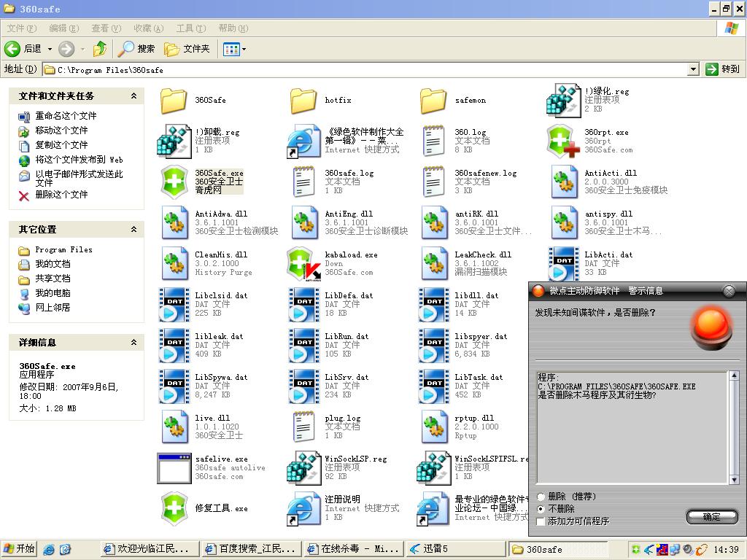Select the plug.log text document icon

point(304,427)
